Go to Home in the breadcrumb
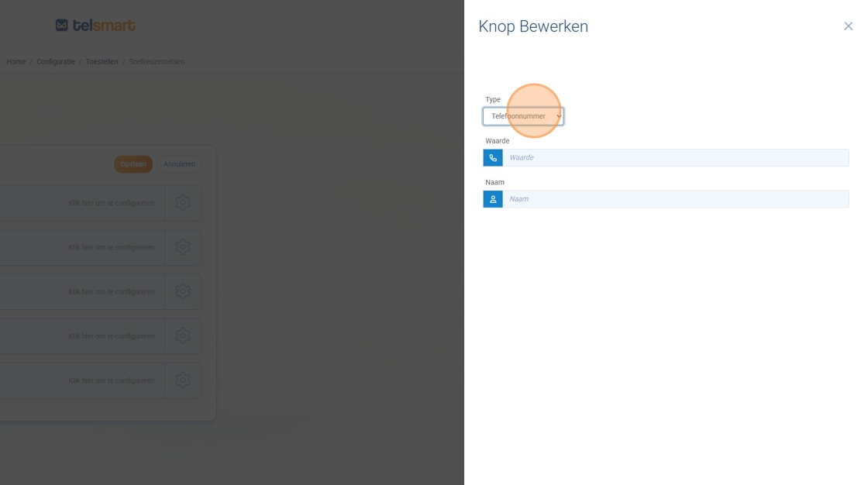The image size is (868, 485). [x=16, y=62]
